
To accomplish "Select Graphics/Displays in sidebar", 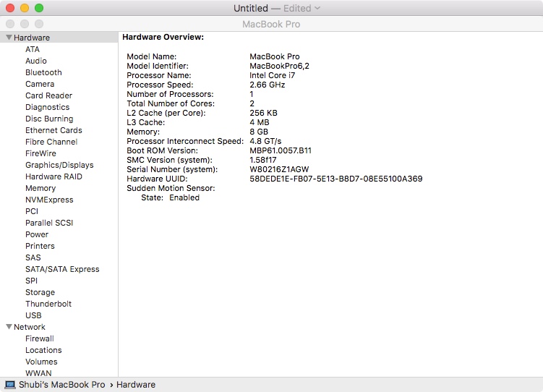I will click(x=59, y=165).
